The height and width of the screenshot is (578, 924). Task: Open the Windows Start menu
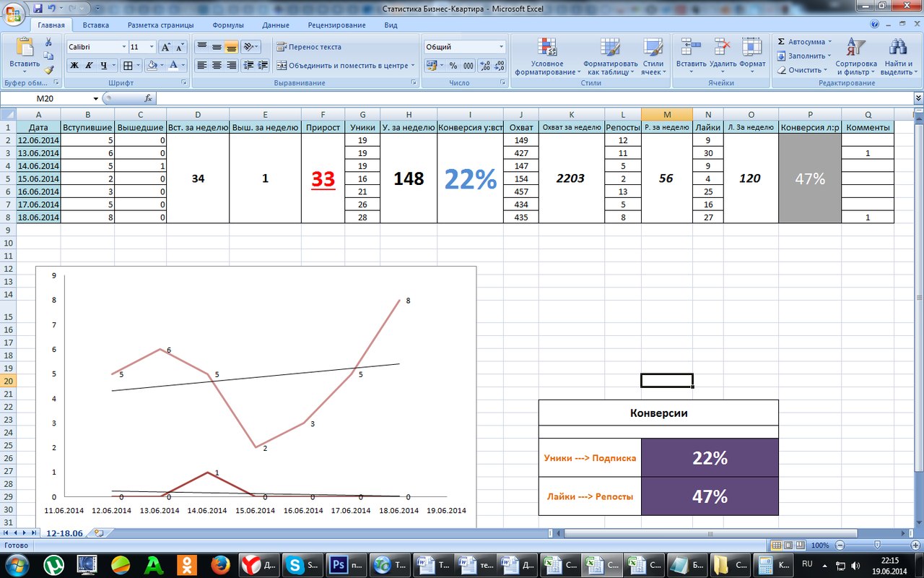(x=17, y=564)
